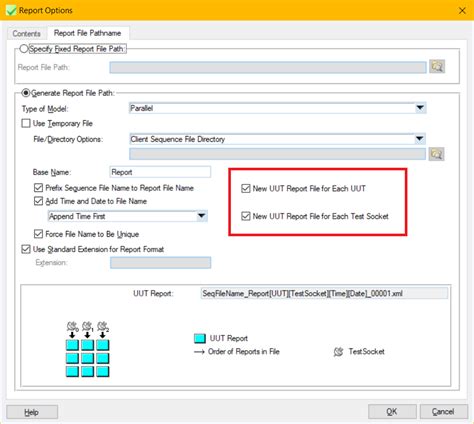Viewport: 474px width, 424px height.
Task: Click the first test socket icon above grid
Action: point(72,326)
